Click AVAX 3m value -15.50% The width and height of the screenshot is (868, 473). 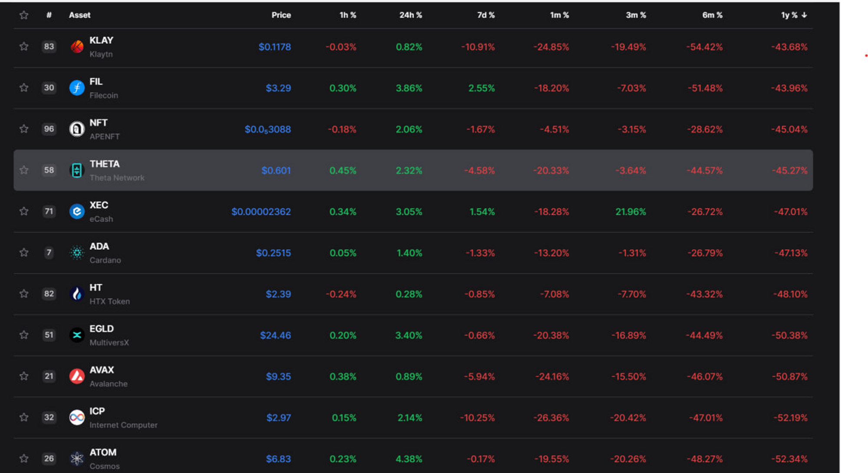click(x=629, y=376)
